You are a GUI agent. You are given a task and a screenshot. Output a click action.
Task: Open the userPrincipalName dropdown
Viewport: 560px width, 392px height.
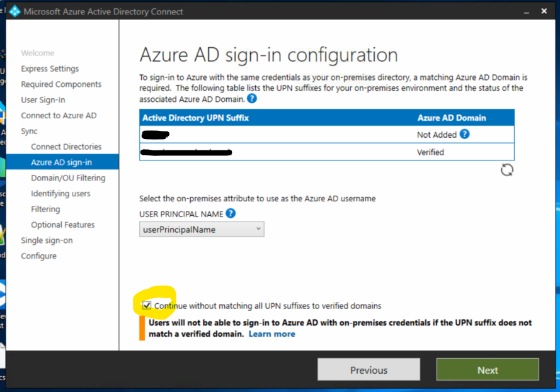pyautogui.click(x=202, y=229)
